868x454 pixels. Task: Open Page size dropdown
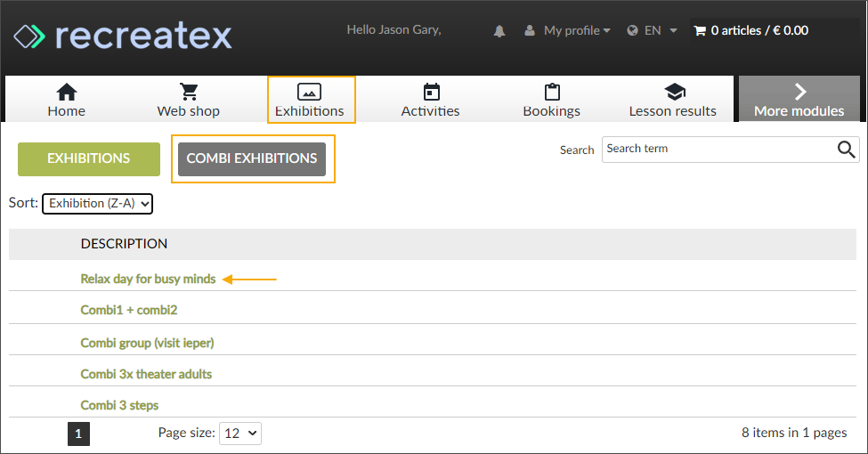click(x=240, y=434)
